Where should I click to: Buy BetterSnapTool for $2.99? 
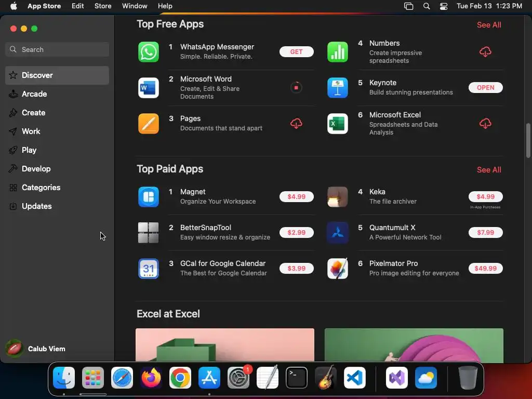296,232
